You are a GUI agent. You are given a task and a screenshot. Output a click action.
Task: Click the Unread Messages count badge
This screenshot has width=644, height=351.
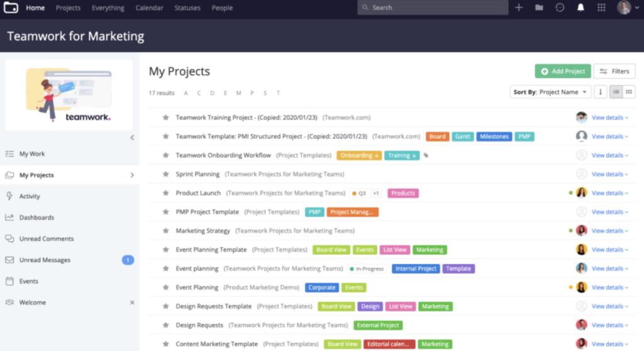(128, 260)
